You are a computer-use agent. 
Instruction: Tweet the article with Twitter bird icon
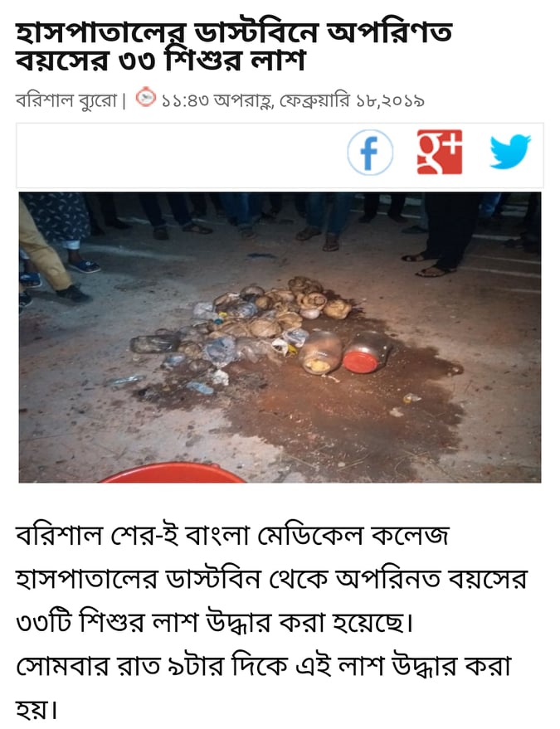509,152
